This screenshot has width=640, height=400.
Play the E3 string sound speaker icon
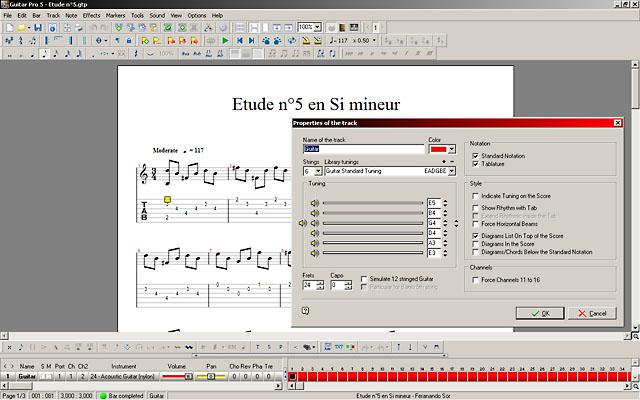(314, 253)
